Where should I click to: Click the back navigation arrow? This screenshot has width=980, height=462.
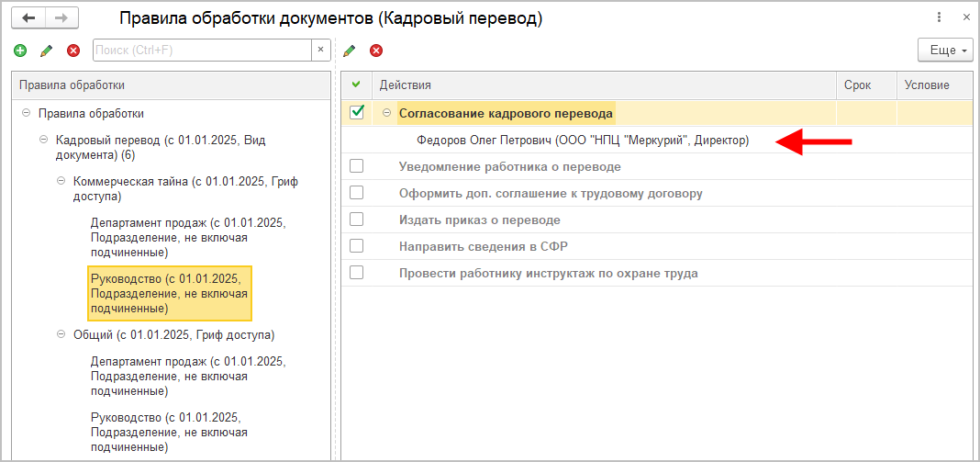[x=29, y=17]
